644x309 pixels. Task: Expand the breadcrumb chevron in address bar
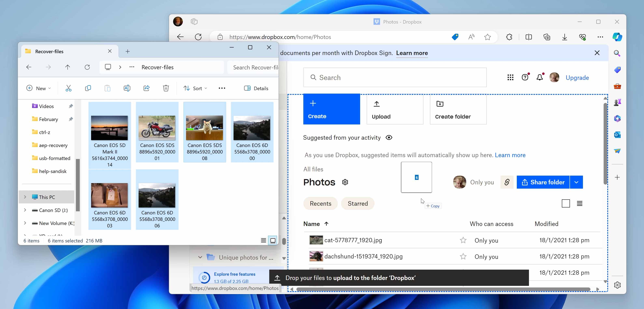coord(120,67)
